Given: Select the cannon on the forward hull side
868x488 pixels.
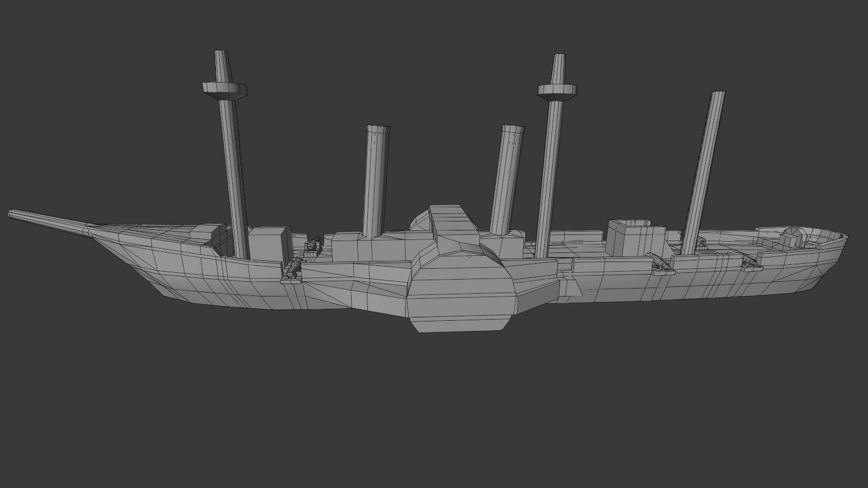Looking at the screenshot, I should click(x=295, y=268).
